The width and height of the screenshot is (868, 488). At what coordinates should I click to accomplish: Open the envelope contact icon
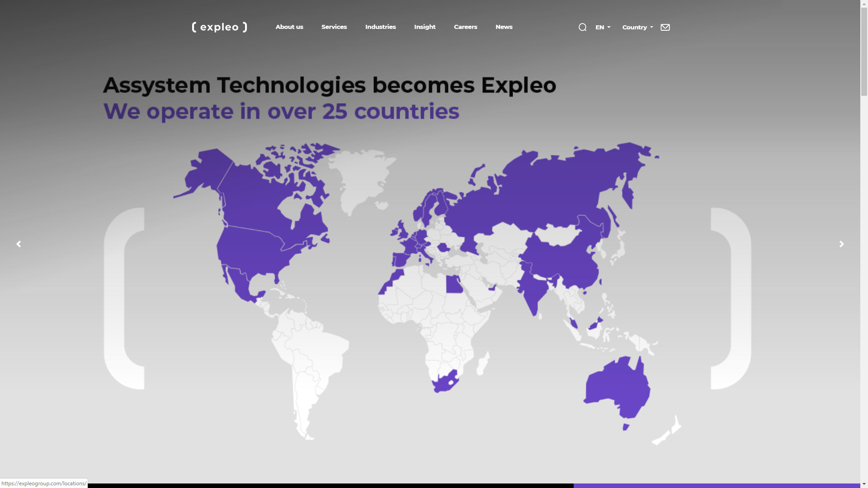(665, 27)
